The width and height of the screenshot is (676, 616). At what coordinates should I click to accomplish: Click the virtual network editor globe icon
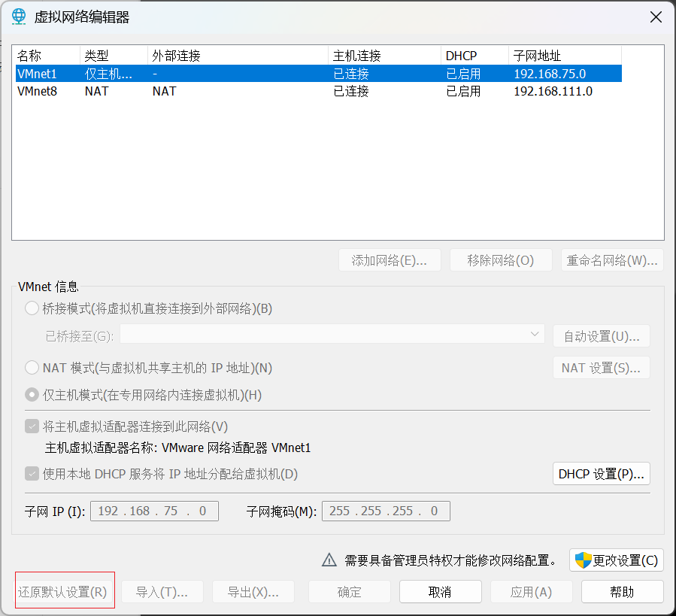click(18, 16)
